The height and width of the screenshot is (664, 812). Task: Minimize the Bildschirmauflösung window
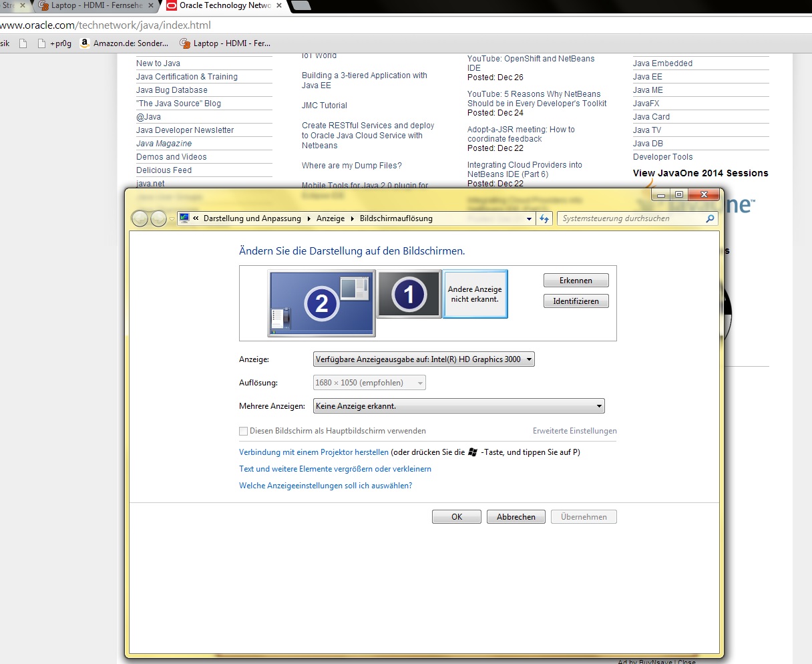661,194
